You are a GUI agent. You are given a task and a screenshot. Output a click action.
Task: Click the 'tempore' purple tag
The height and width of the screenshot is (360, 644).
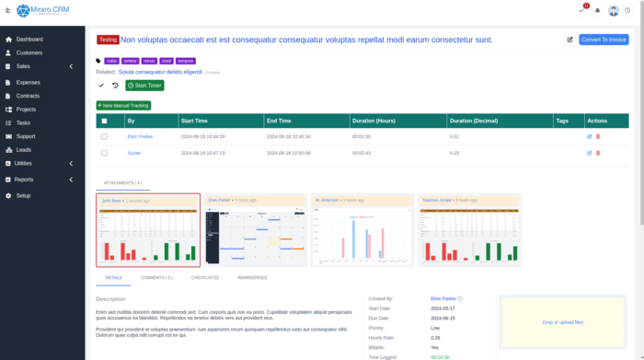pyautogui.click(x=186, y=61)
